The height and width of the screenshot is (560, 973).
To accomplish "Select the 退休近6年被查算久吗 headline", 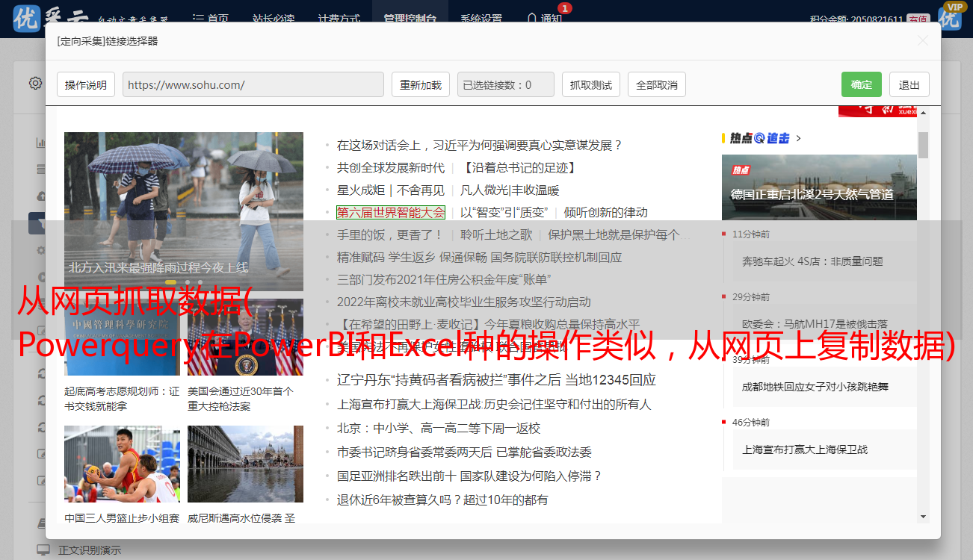I will coord(442,500).
